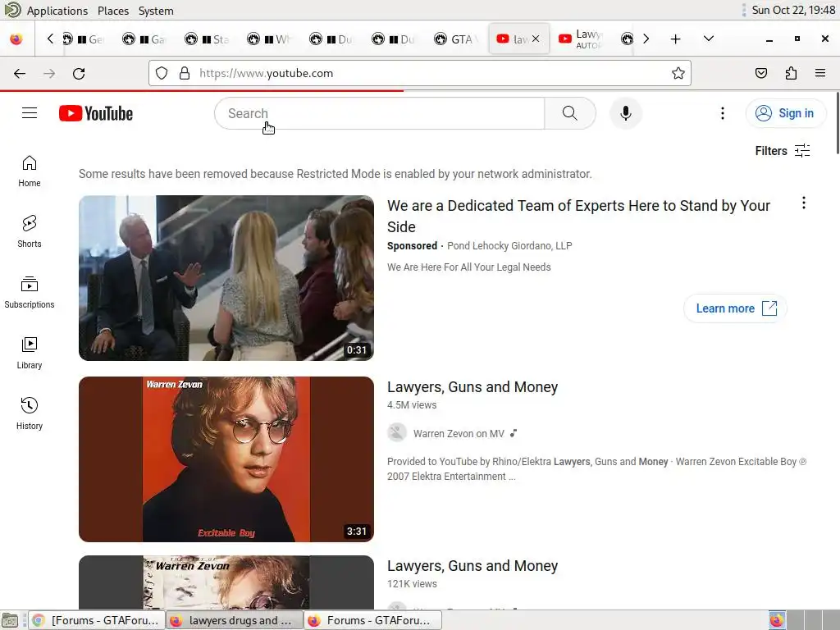Open the search Filters panel
The width and height of the screenshot is (840, 630).
coord(782,151)
